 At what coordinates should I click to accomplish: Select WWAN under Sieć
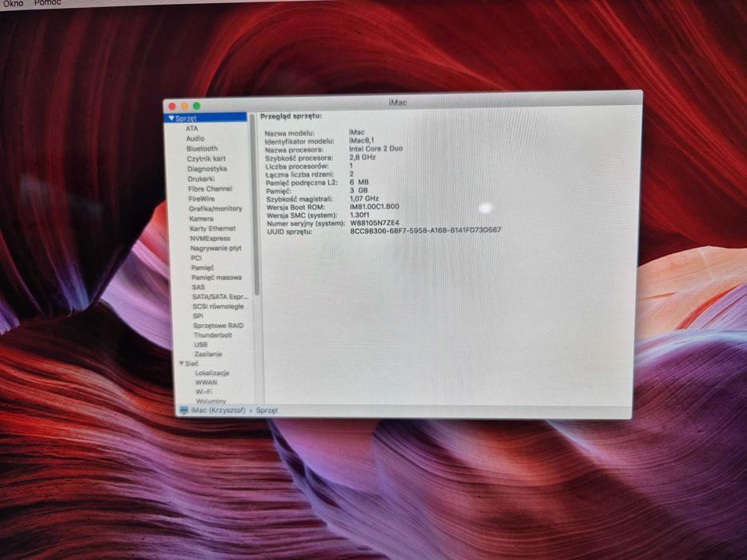point(207,382)
